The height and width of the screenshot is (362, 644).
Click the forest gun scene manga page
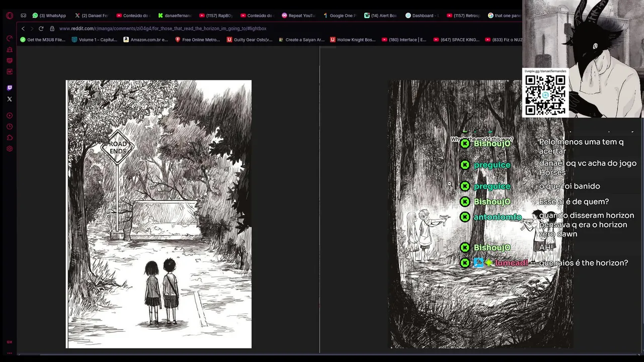481,214
